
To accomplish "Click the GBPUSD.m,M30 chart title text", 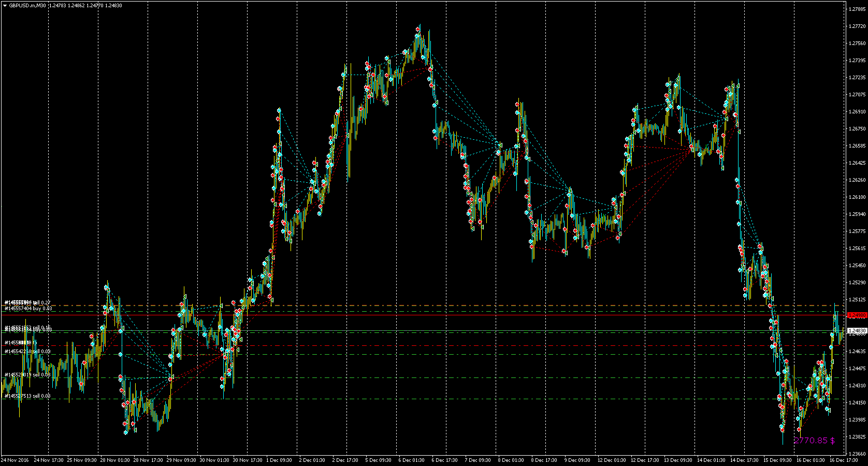I will [x=27, y=6].
